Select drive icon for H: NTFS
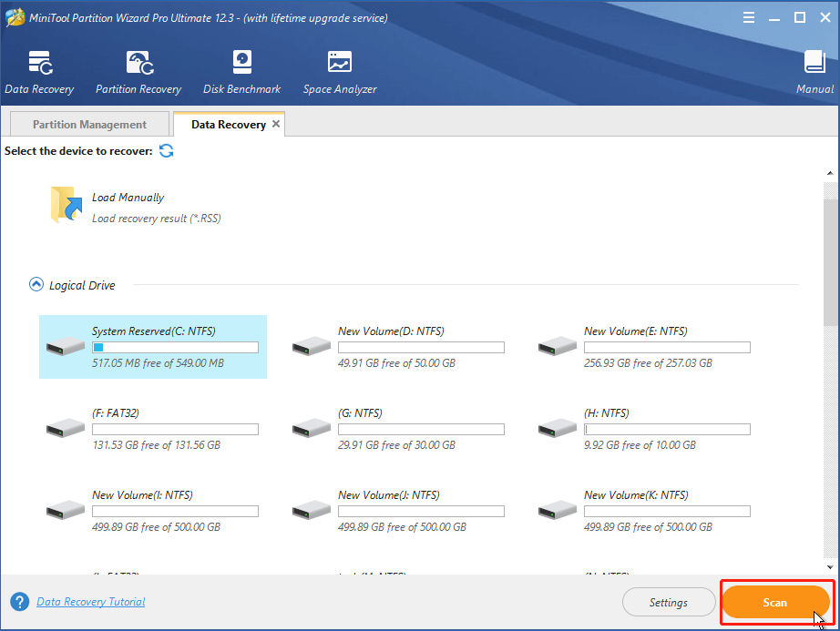Image resolution: width=840 pixels, height=631 pixels. pos(558,428)
